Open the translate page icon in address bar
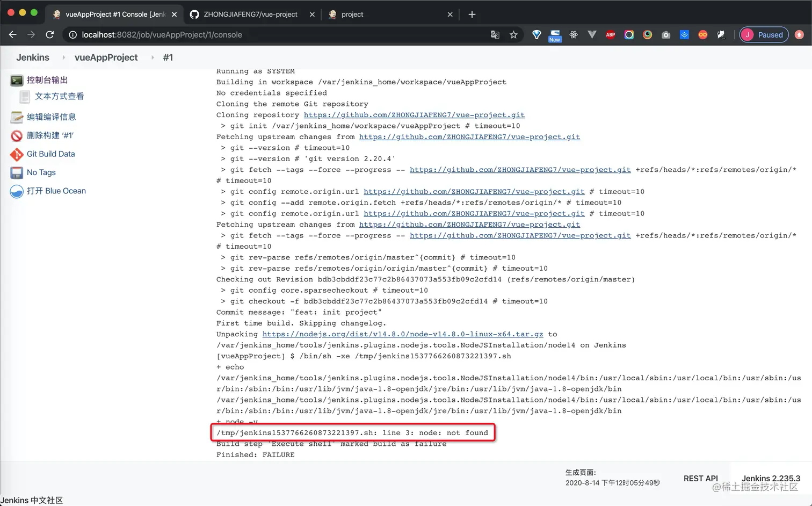 click(495, 35)
